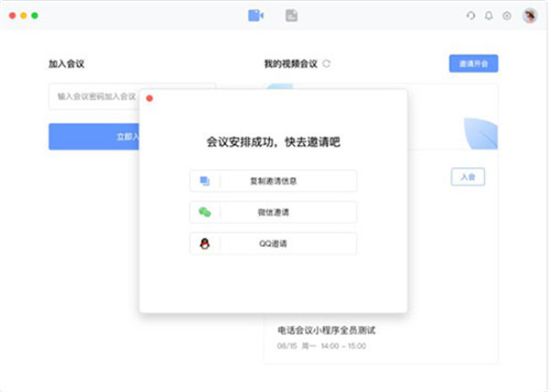Image resolution: width=551 pixels, height=392 pixels.
Task: Click the 邀请开会 button
Action: pyautogui.click(x=473, y=63)
